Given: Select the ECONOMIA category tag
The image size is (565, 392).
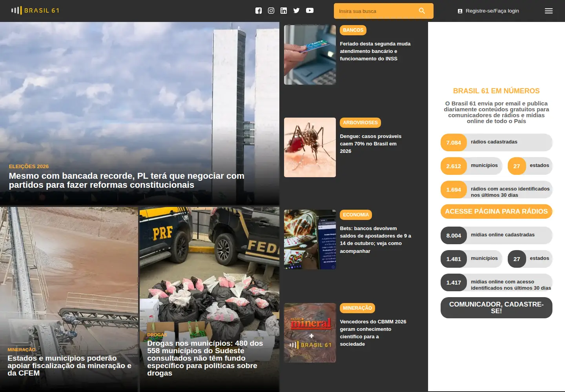Looking at the screenshot, I should click(x=356, y=215).
